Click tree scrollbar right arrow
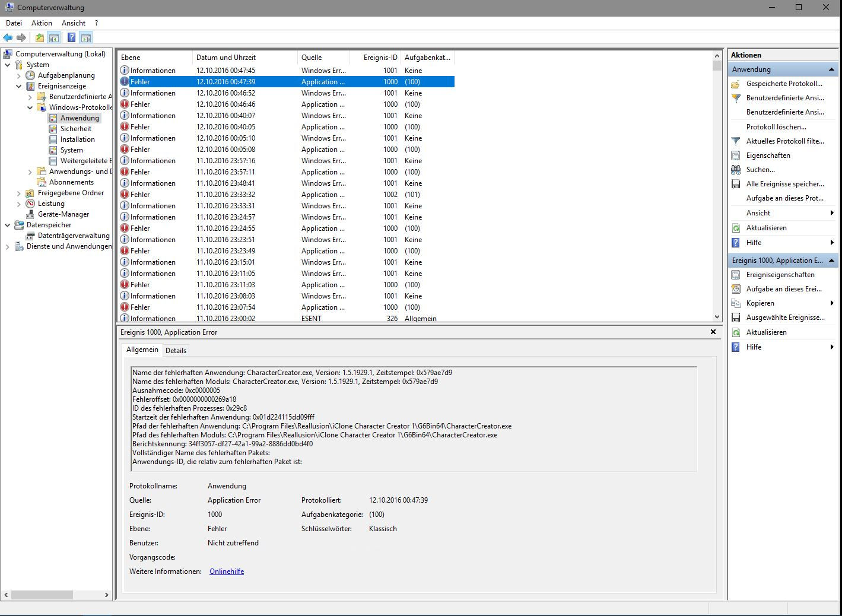The height and width of the screenshot is (616, 842). pyautogui.click(x=106, y=595)
